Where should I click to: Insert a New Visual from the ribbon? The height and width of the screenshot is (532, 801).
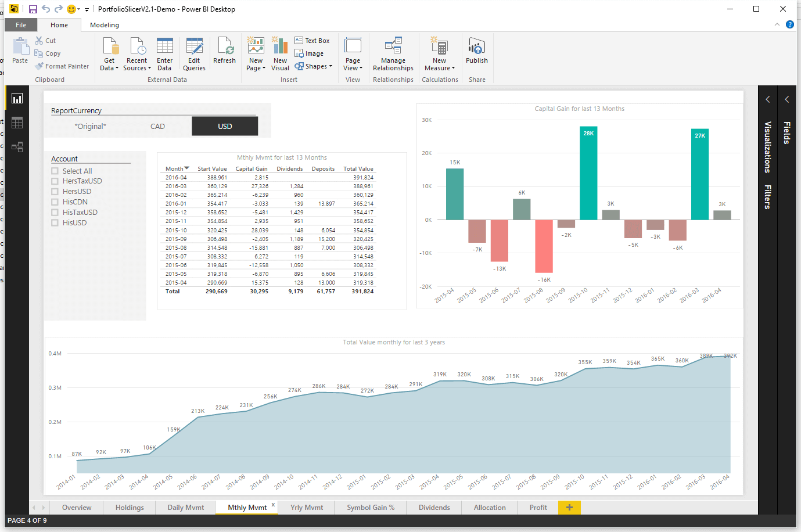point(280,46)
